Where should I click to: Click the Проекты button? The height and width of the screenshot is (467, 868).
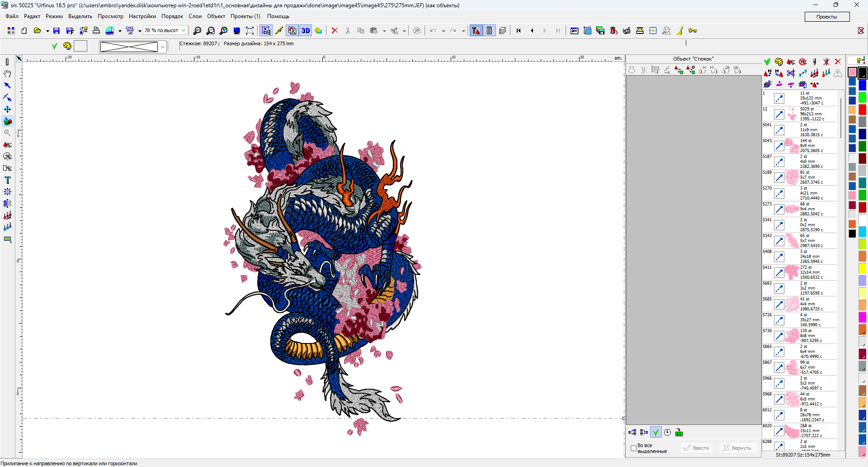(x=826, y=17)
